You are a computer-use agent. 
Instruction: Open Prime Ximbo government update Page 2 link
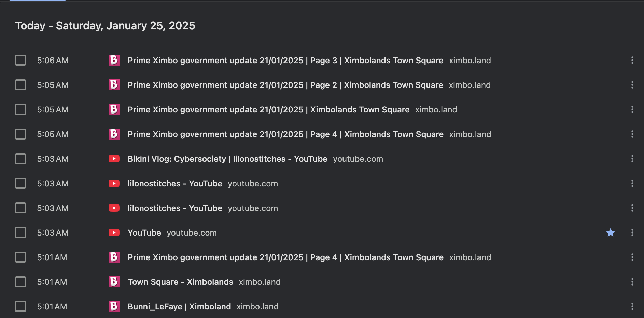click(285, 85)
